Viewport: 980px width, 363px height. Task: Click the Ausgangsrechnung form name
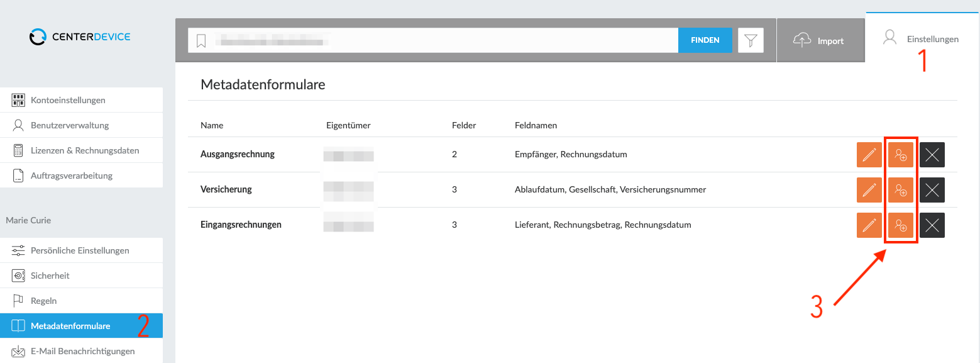click(x=238, y=154)
